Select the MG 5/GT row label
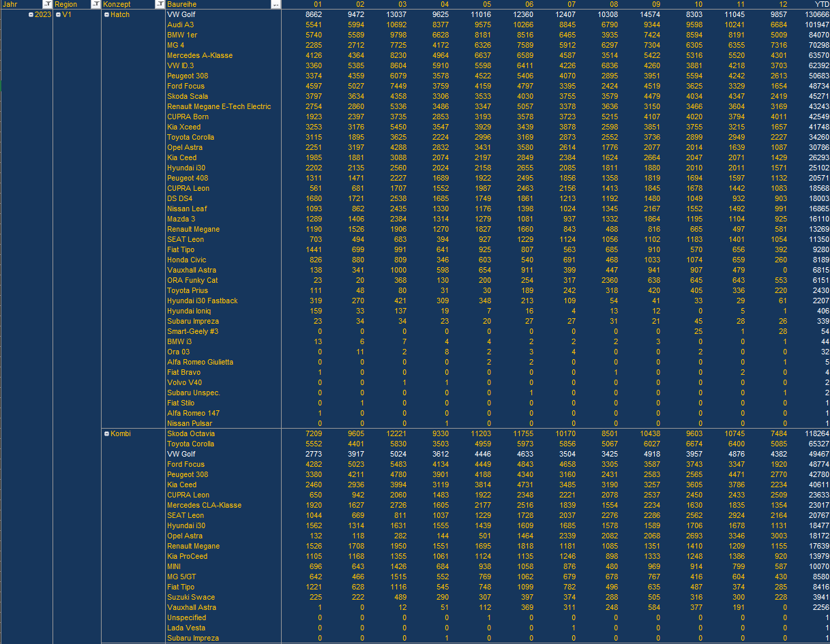The image size is (830, 644). 181,577
